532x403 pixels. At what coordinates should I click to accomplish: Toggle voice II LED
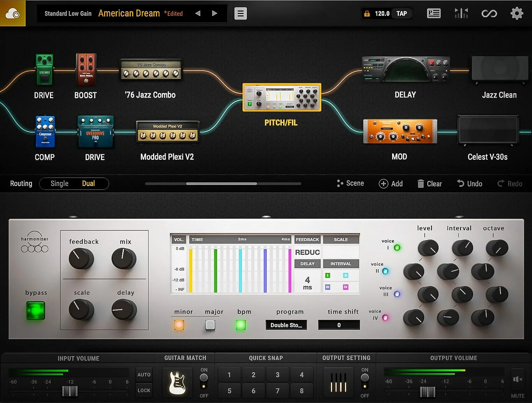pyautogui.click(x=385, y=271)
